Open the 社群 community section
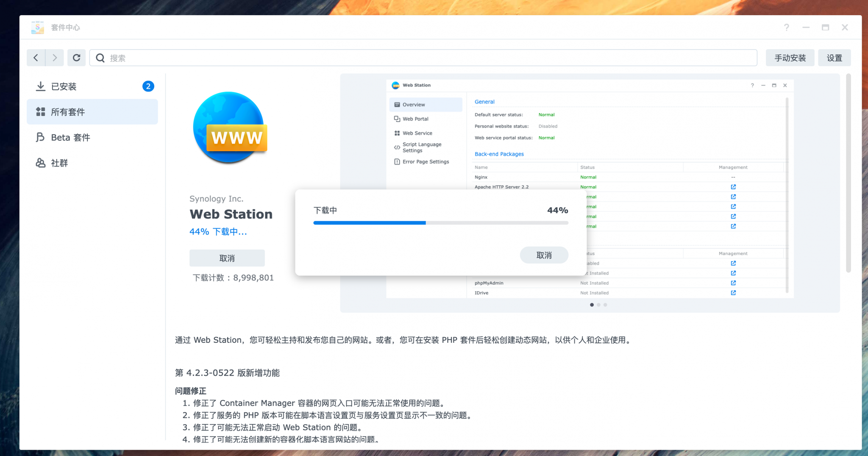The image size is (868, 456). pos(92,163)
